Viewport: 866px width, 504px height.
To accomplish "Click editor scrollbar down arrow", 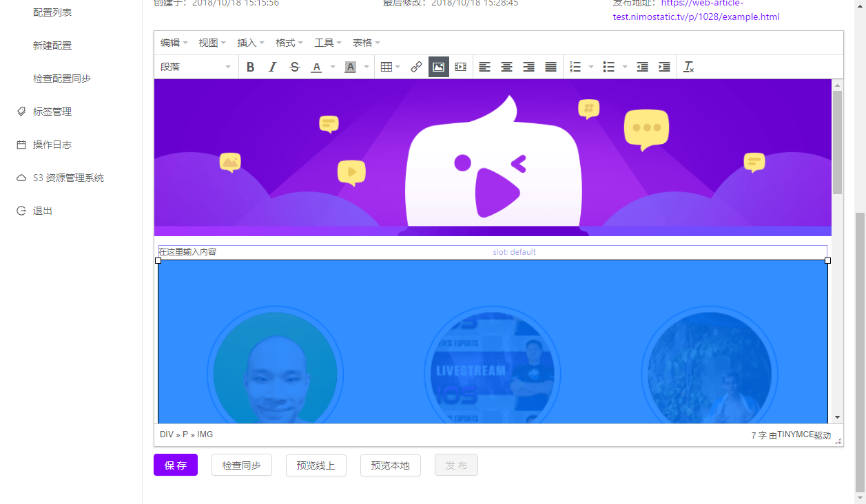I will pyautogui.click(x=838, y=417).
